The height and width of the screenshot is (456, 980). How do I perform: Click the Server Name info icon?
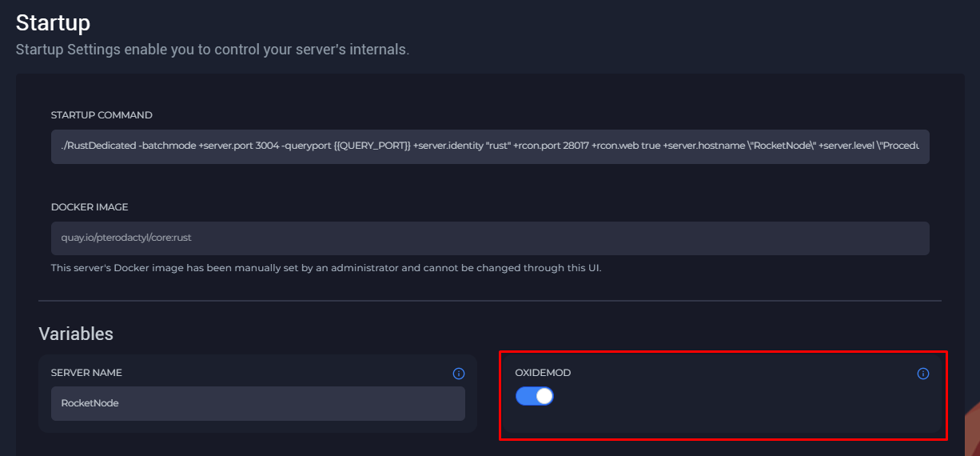pos(459,374)
